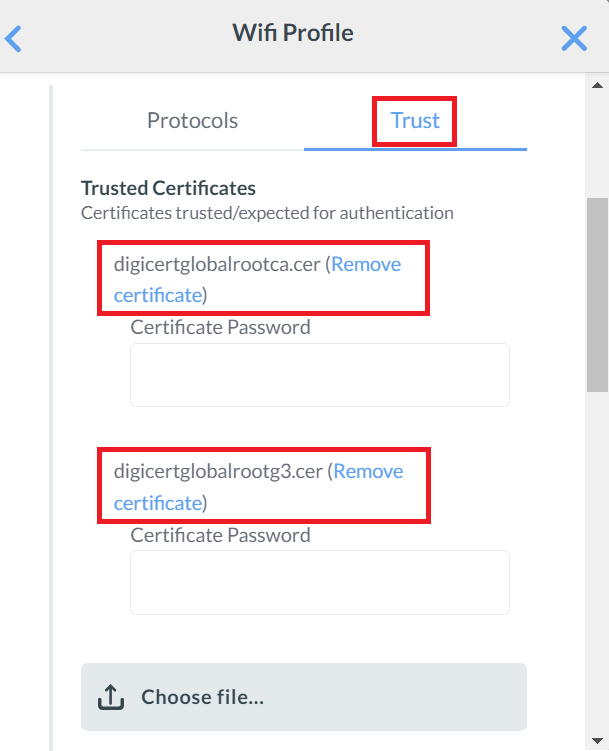This screenshot has width=609, height=751.
Task: Focus password field under digicertglobalrootca.cer
Action: tap(319, 375)
